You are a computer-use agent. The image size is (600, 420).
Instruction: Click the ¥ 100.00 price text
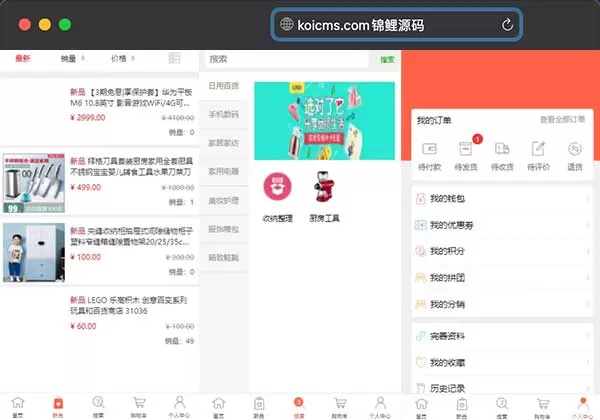(86, 257)
